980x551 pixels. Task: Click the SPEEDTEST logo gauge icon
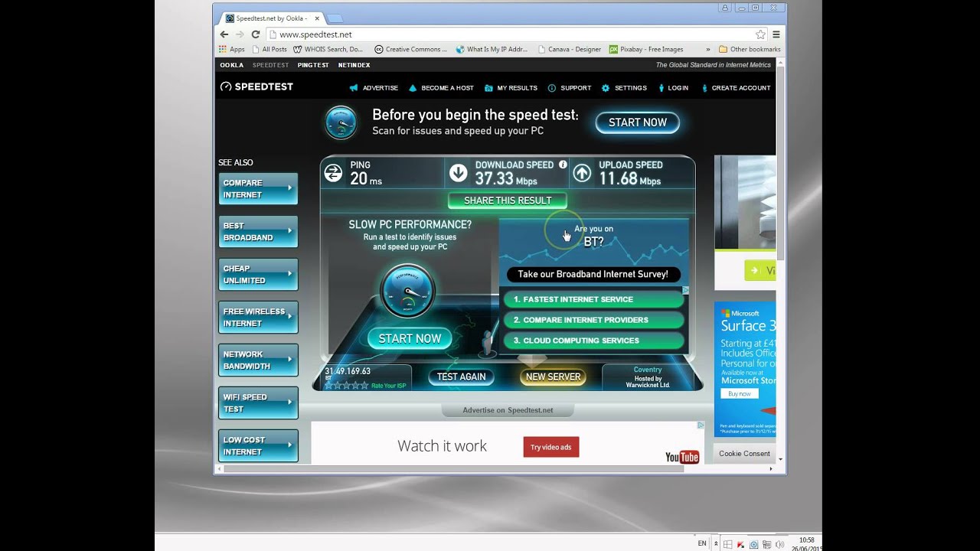(x=226, y=86)
